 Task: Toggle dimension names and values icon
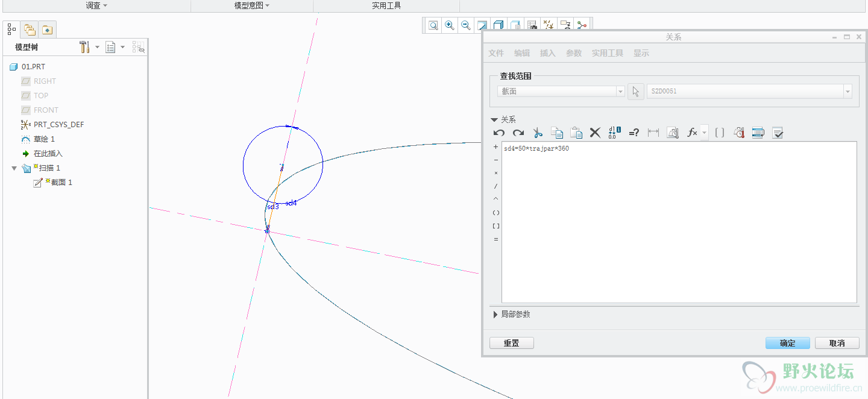pyautogui.click(x=614, y=133)
